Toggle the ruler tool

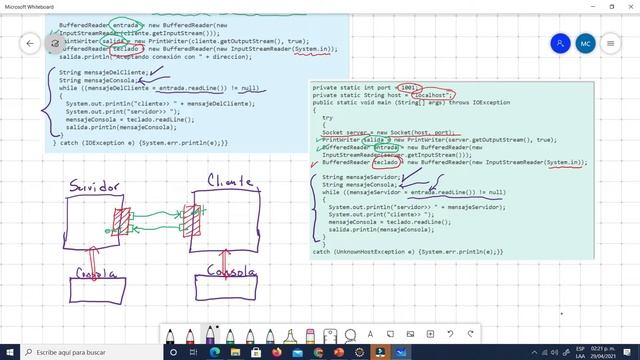pos(330,336)
